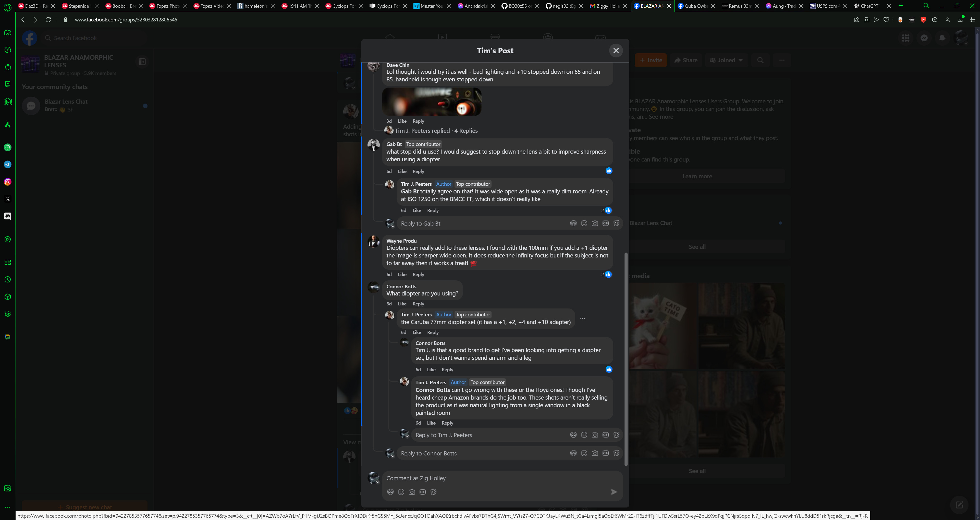Open history clock in Opera sidebar
Viewport: 980px width, 520px height.
[x=8, y=280]
